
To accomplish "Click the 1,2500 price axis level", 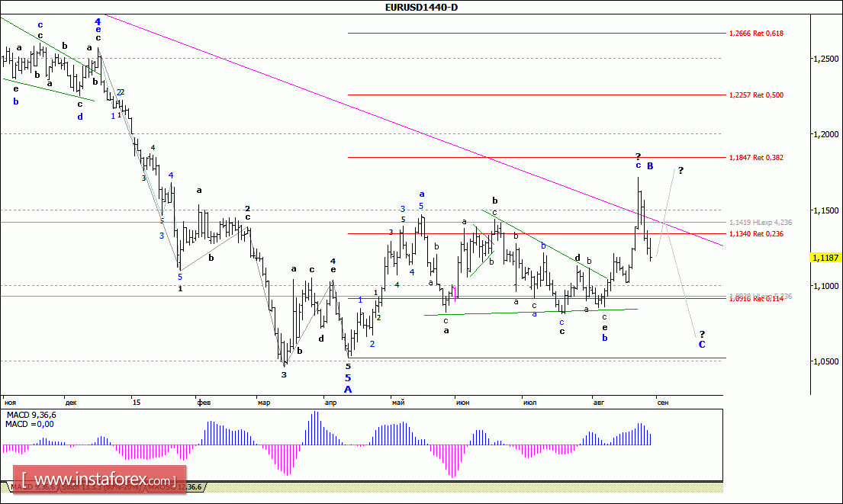I will [x=825, y=59].
